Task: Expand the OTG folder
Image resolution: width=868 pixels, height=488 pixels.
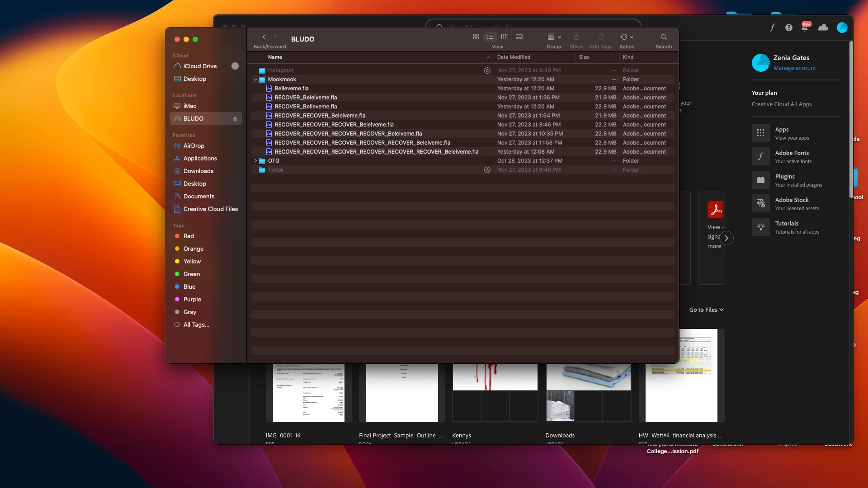Action: 255,161
